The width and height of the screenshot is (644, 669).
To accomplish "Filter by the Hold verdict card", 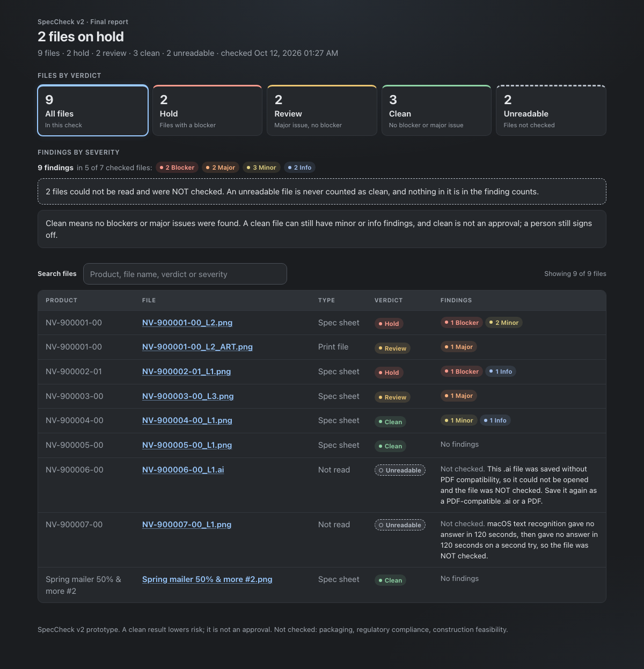I will coord(208,111).
